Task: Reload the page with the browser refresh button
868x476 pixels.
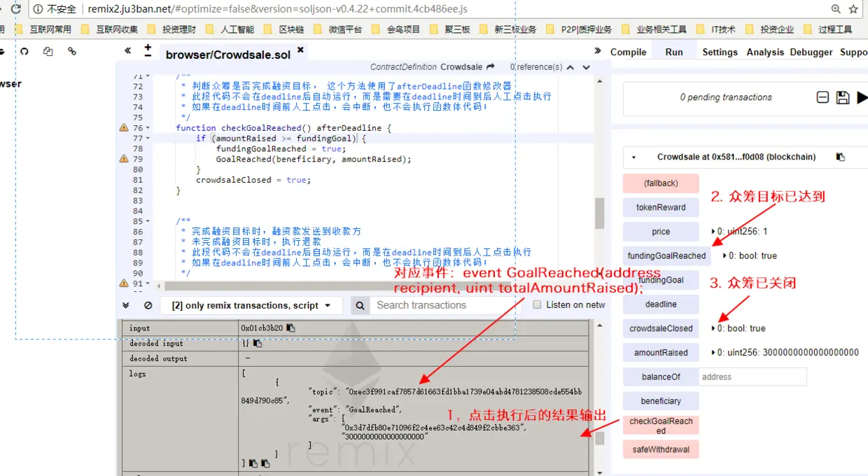Action: pyautogui.click(x=15, y=9)
